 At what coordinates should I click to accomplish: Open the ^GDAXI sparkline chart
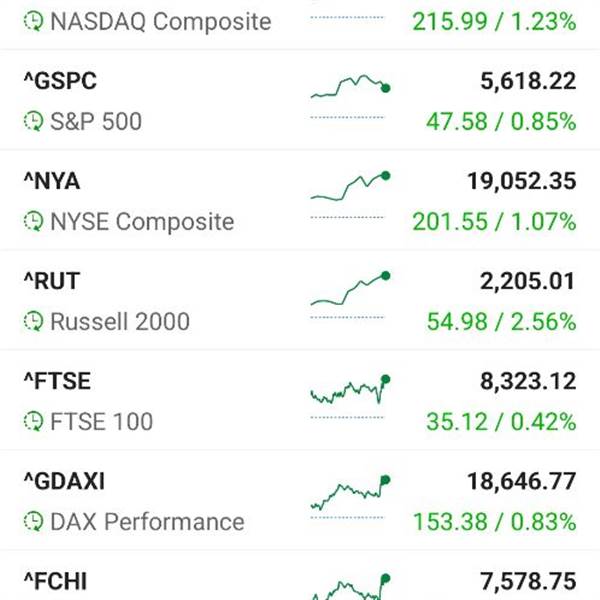[x=350, y=492]
